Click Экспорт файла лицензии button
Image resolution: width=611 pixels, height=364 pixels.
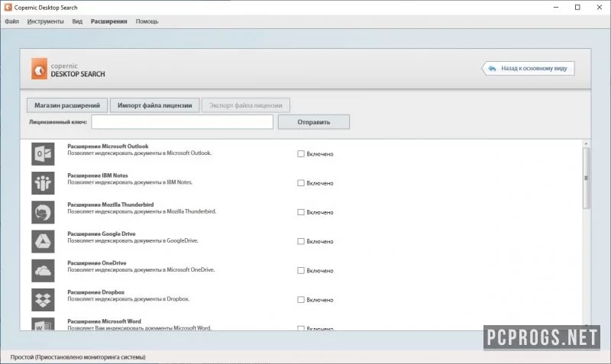245,105
